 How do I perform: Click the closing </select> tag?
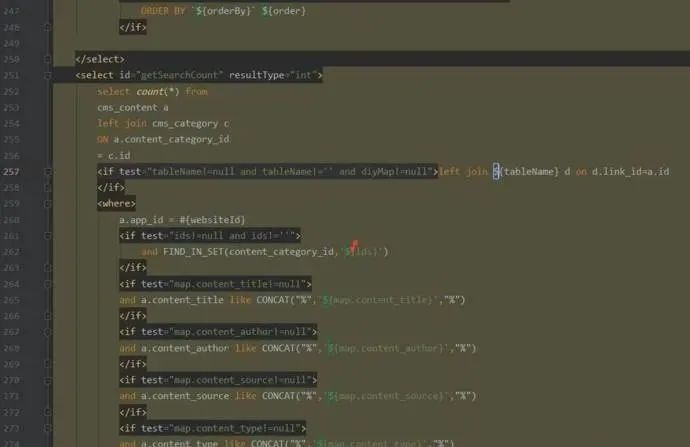100,59
